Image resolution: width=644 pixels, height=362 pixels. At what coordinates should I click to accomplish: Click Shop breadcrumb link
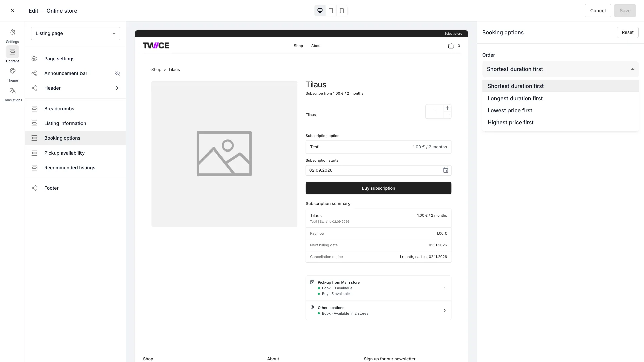pyautogui.click(x=156, y=70)
